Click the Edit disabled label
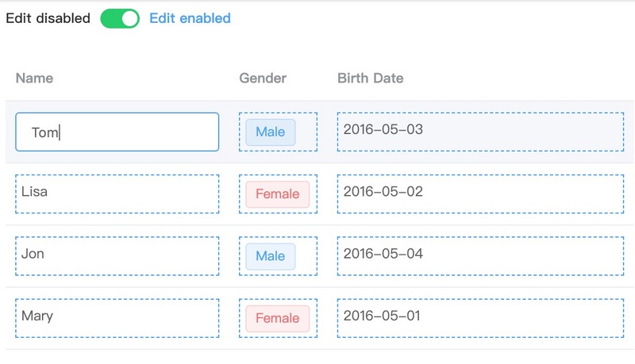This screenshot has width=635, height=364. (48, 18)
